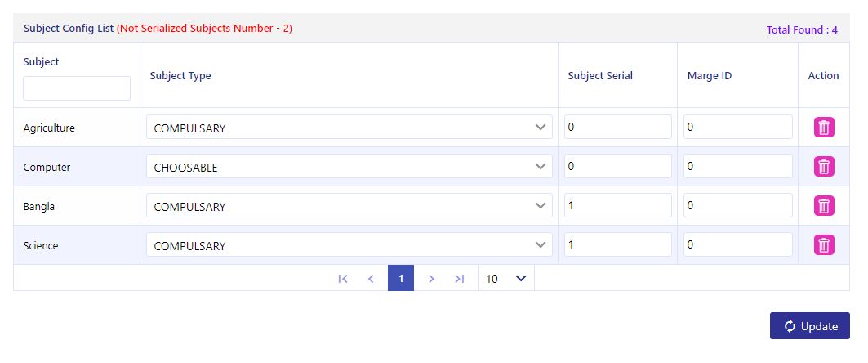868x363 pixels.
Task: Delete the Agriculture subject row
Action: pyautogui.click(x=824, y=128)
